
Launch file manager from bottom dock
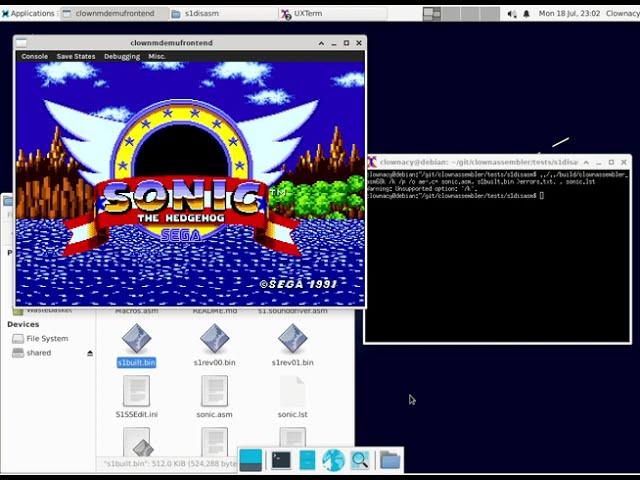click(x=307, y=460)
